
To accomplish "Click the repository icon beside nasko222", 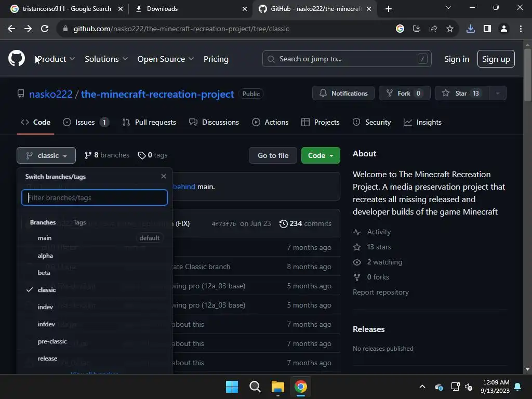I will point(21,94).
